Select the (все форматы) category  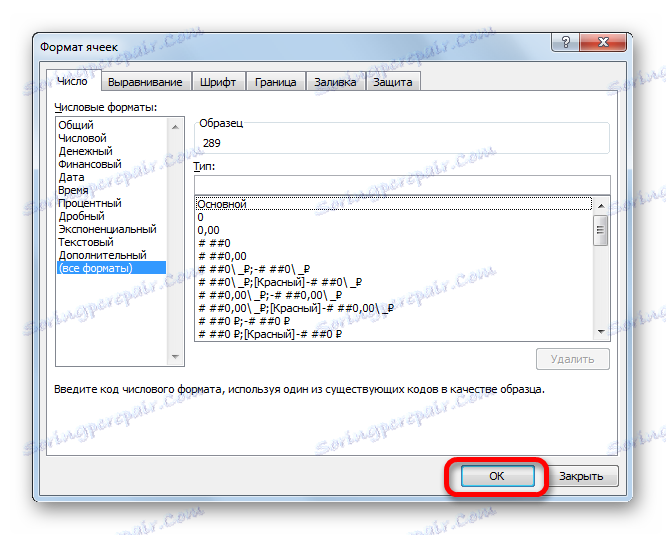(x=111, y=268)
